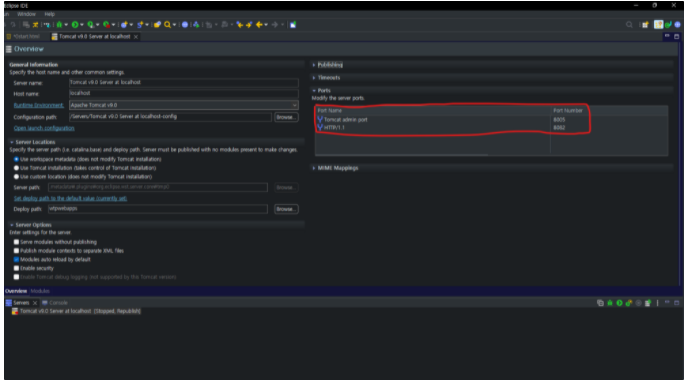Click the first icon in Servers view toolbar

tap(600, 303)
